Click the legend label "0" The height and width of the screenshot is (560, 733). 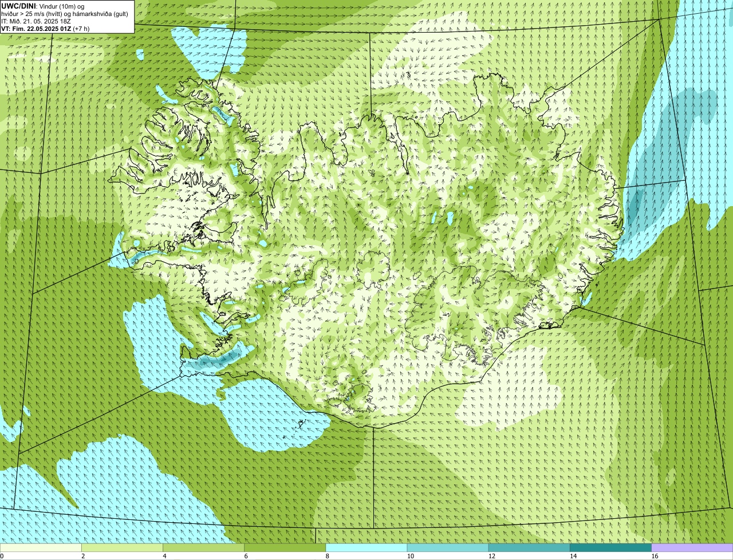point(2,556)
